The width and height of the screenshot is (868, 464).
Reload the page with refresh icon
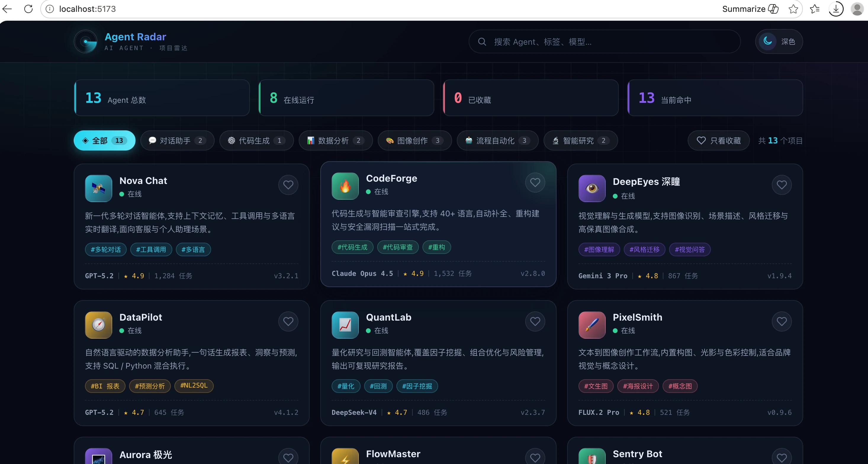tap(29, 9)
